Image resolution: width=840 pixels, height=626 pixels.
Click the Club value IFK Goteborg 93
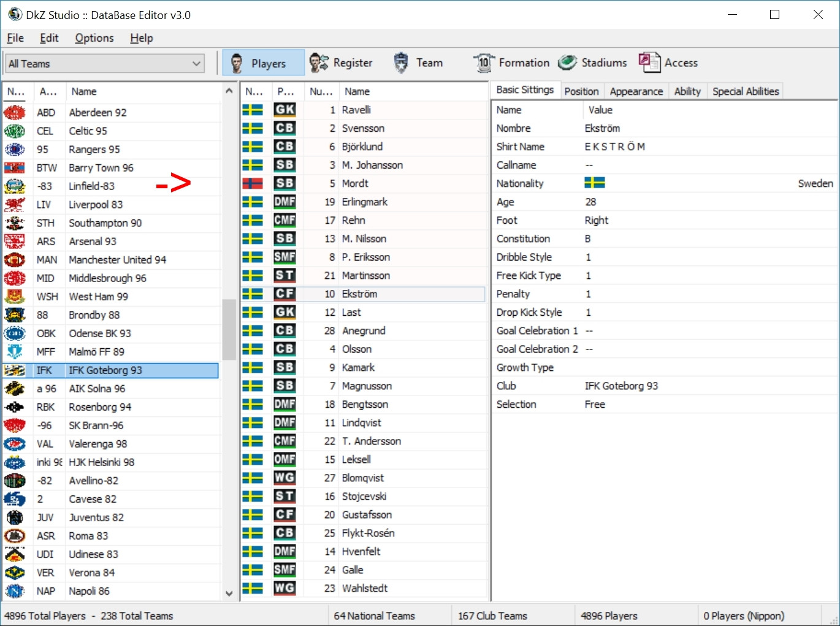(x=621, y=386)
